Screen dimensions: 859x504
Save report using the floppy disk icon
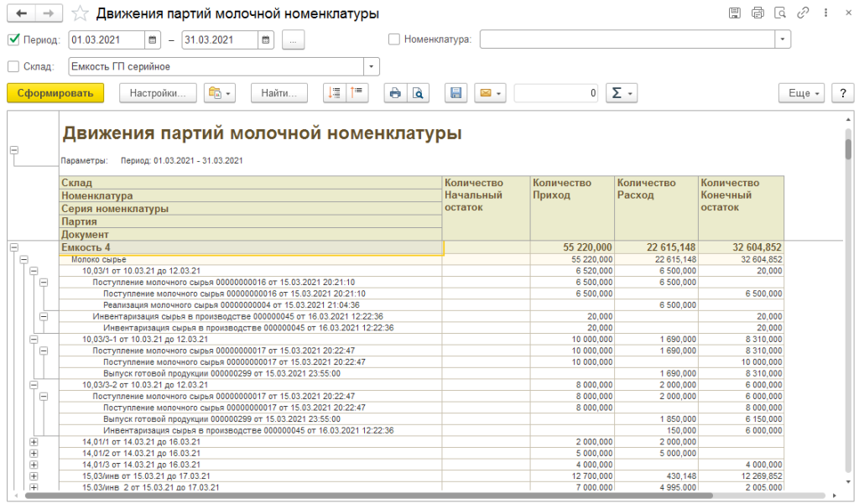tap(456, 93)
